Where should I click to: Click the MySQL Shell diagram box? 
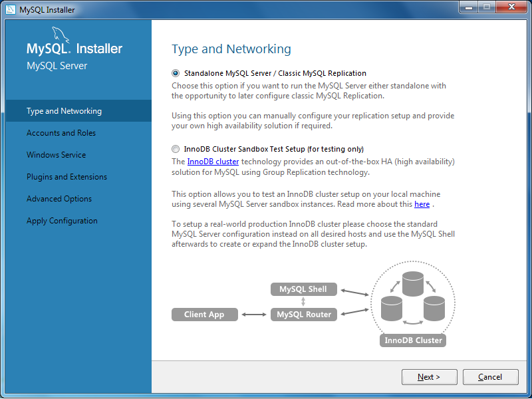click(304, 289)
